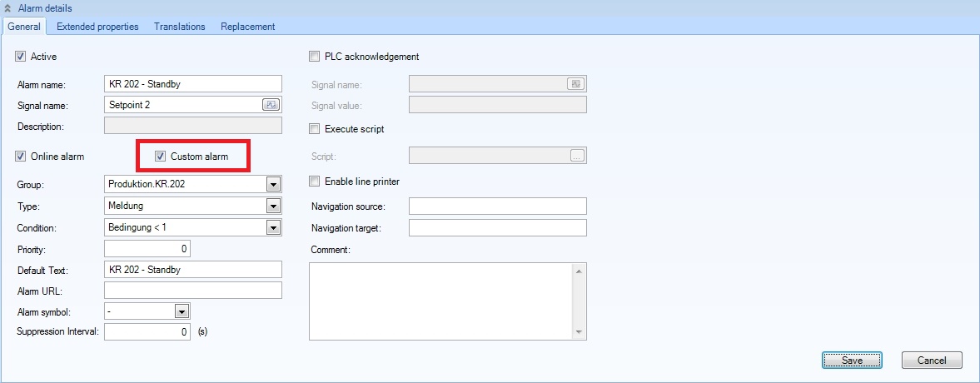Open the Translations tab
Image resolution: width=980 pixels, height=383 pixels.
click(179, 27)
